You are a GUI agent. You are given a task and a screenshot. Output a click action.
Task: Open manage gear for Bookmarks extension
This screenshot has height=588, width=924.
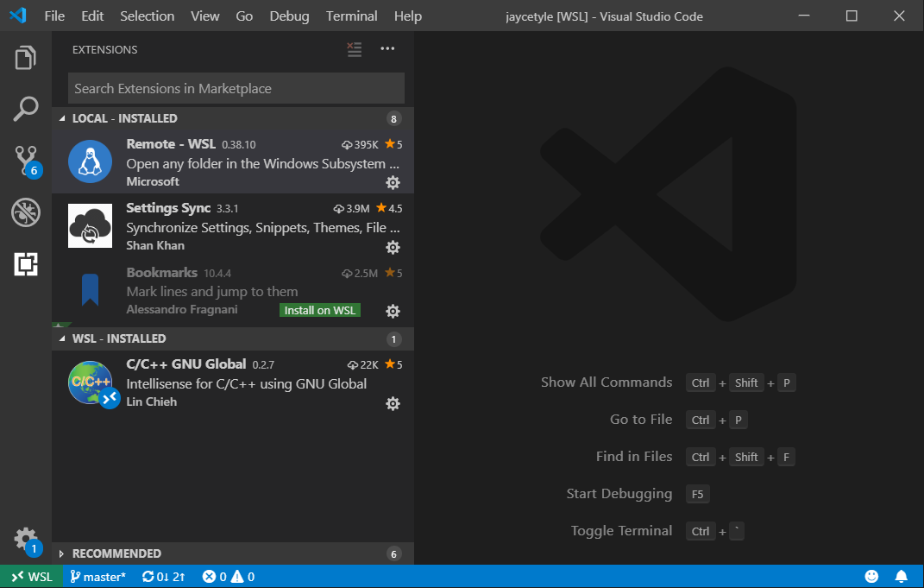coord(393,311)
